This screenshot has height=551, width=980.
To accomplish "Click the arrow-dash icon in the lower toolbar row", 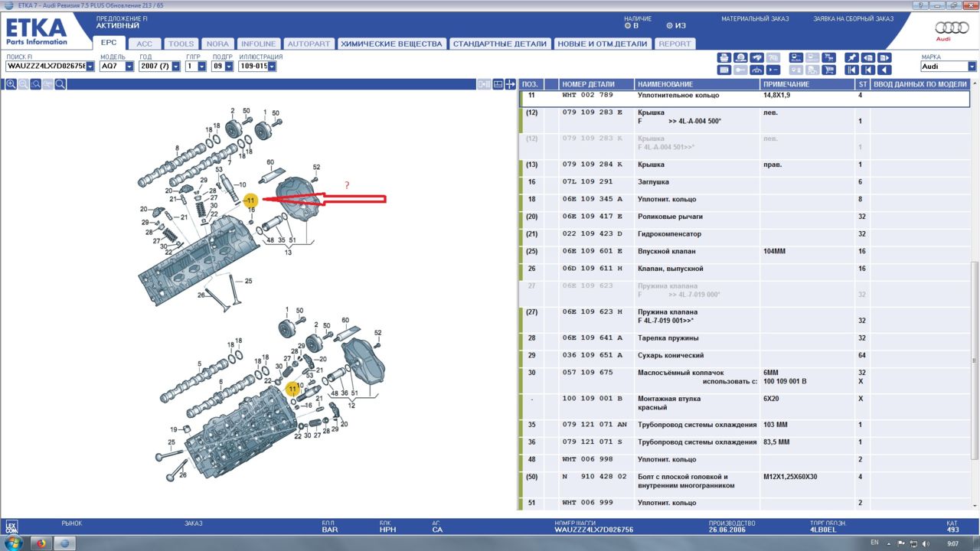I will [x=773, y=70].
